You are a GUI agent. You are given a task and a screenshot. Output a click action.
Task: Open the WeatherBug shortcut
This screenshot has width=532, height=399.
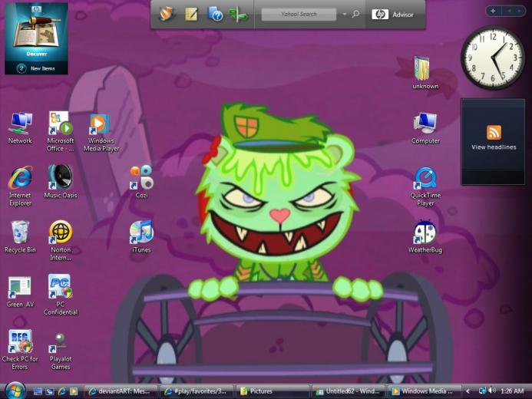(x=425, y=236)
